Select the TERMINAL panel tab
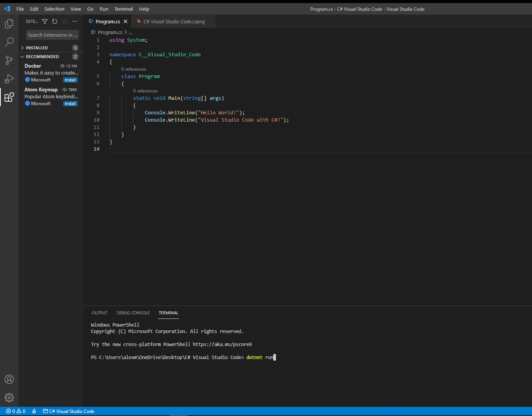 click(x=168, y=313)
